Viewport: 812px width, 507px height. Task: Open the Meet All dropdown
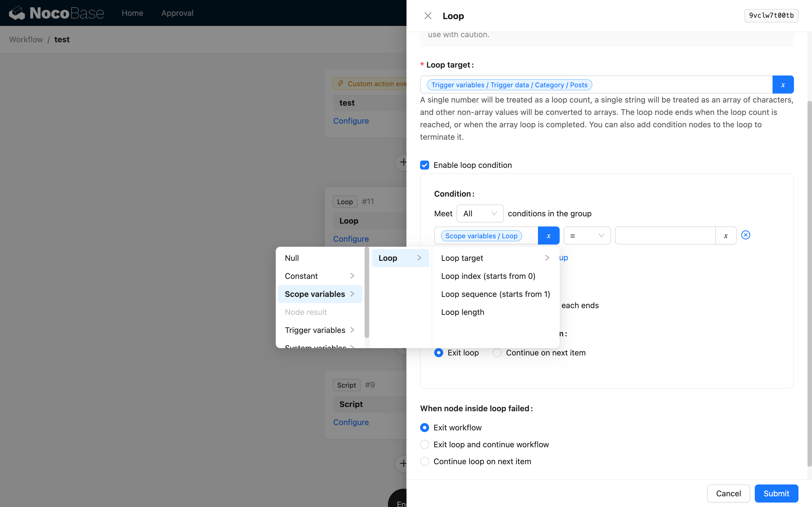480,214
